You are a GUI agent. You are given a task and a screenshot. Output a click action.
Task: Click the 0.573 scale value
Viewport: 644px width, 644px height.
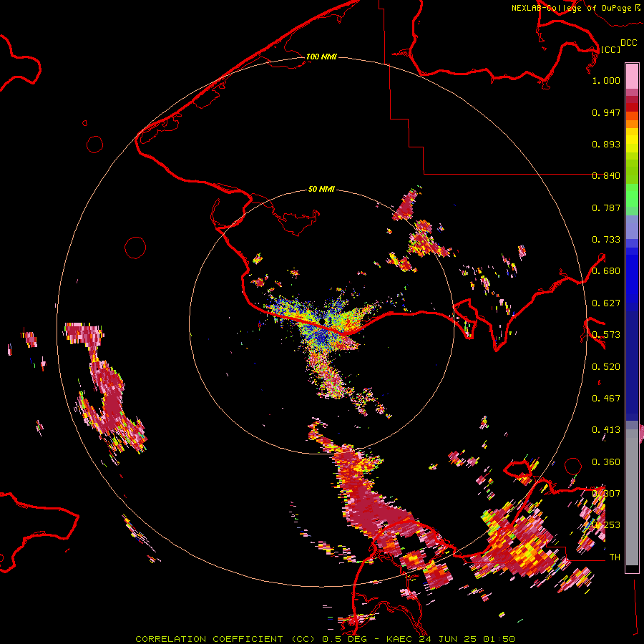pyautogui.click(x=606, y=335)
